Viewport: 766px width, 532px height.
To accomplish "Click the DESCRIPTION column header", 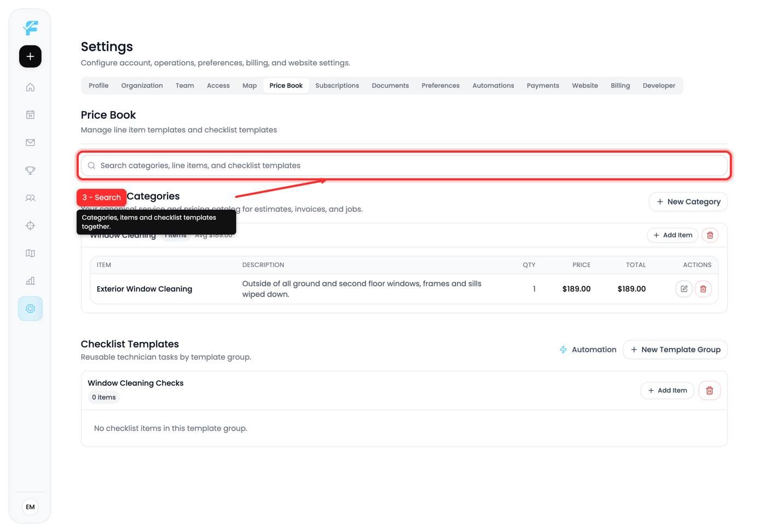I will pos(263,265).
